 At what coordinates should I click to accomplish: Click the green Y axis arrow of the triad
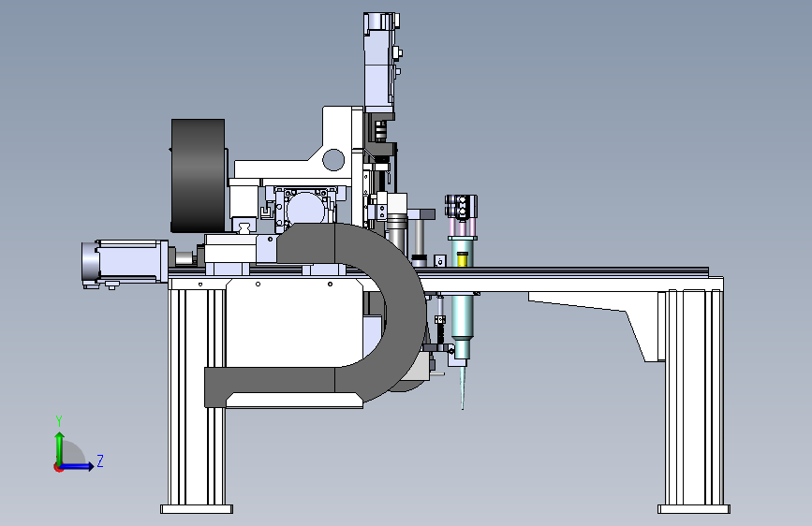tap(60, 447)
